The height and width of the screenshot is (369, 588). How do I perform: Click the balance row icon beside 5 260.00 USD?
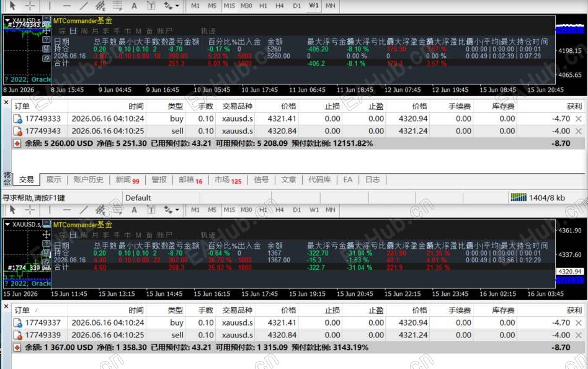pyautogui.click(x=17, y=143)
